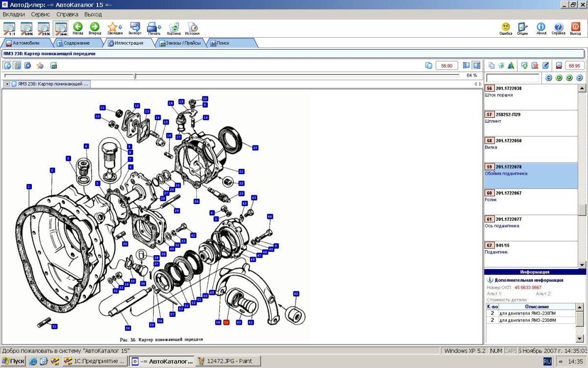The width and height of the screenshot is (588, 368).
Task: Set illustration zoom to 25%
Action: click(x=44, y=28)
